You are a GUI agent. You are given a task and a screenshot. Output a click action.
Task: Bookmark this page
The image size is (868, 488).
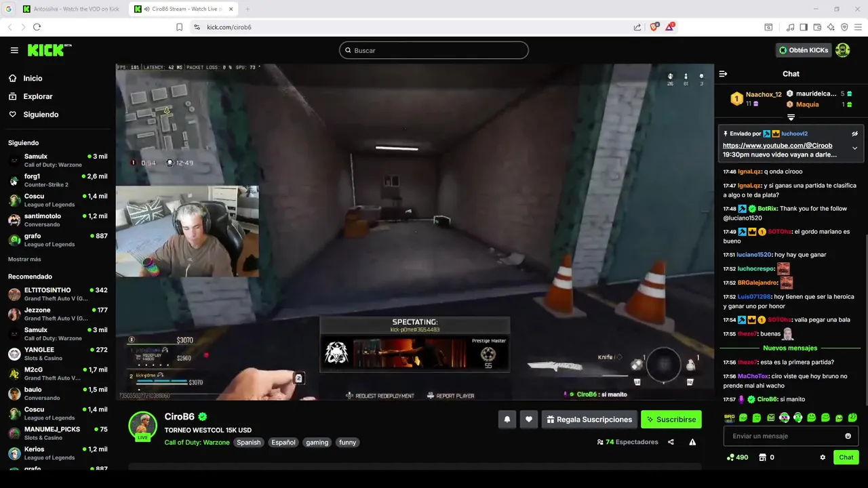click(179, 27)
